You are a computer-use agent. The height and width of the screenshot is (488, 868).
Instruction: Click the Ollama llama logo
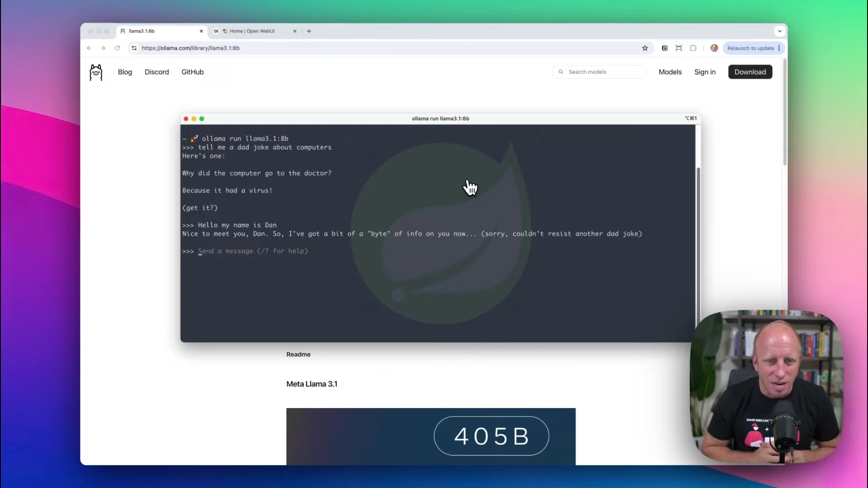[x=96, y=72]
